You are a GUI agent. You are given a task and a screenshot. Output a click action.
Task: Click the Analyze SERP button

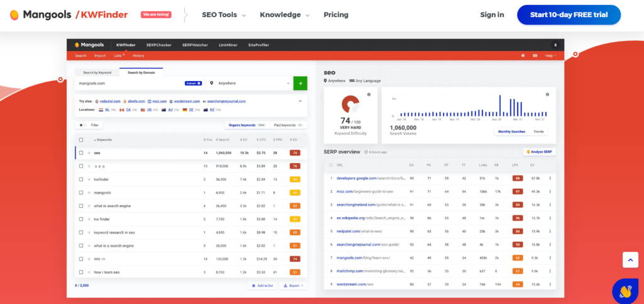(x=539, y=152)
